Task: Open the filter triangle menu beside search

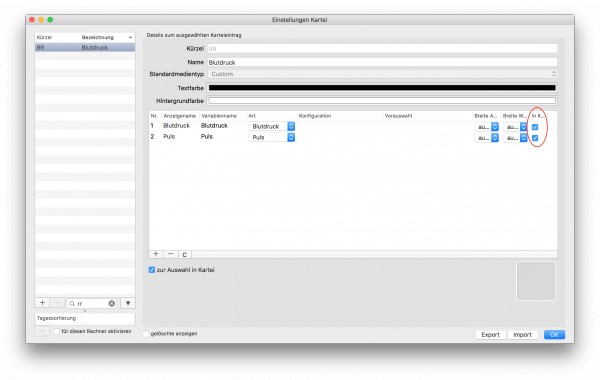Action: 128,303
